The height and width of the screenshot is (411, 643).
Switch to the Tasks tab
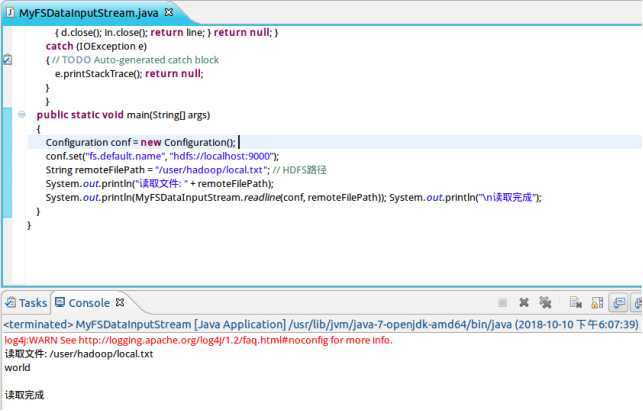(26, 303)
